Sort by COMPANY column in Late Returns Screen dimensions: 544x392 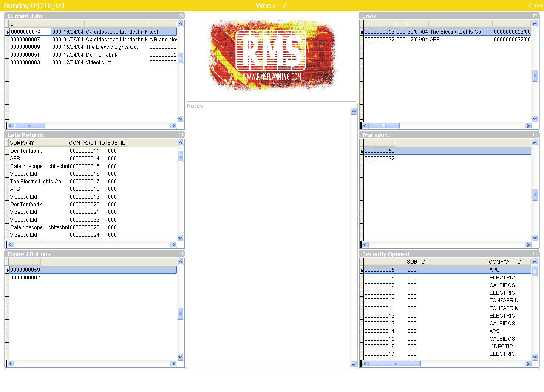pos(39,143)
